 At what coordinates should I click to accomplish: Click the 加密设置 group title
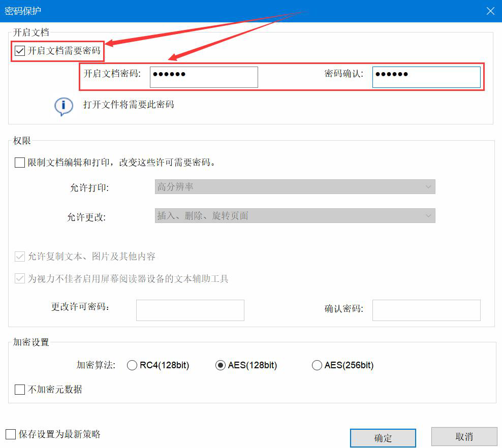[x=31, y=342]
